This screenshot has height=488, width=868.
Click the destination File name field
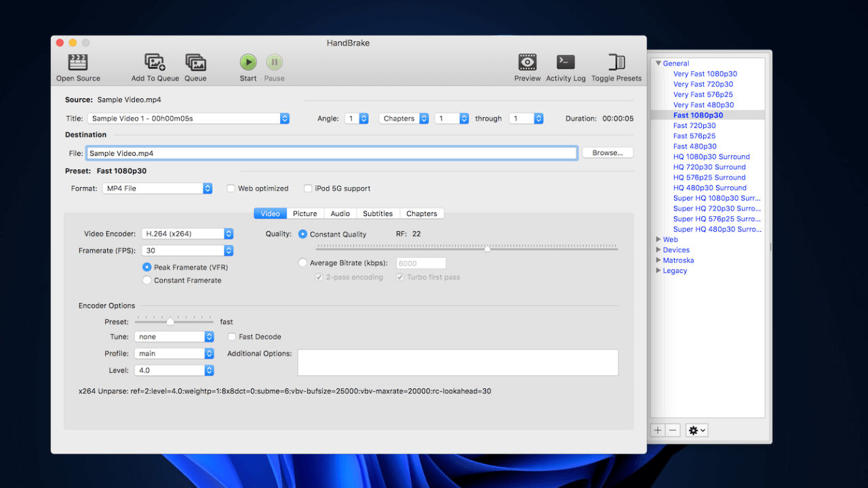point(332,153)
